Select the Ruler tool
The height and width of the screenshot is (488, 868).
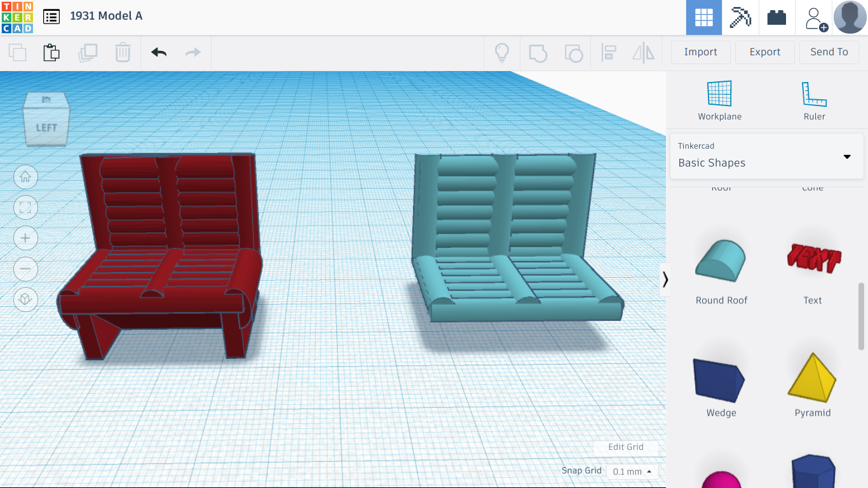814,100
